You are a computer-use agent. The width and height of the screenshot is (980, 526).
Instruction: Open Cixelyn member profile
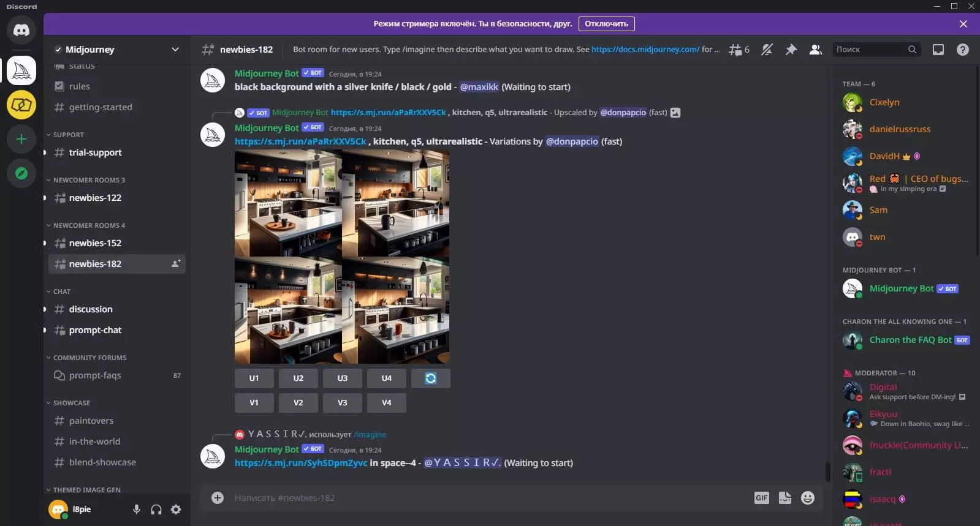click(906, 102)
